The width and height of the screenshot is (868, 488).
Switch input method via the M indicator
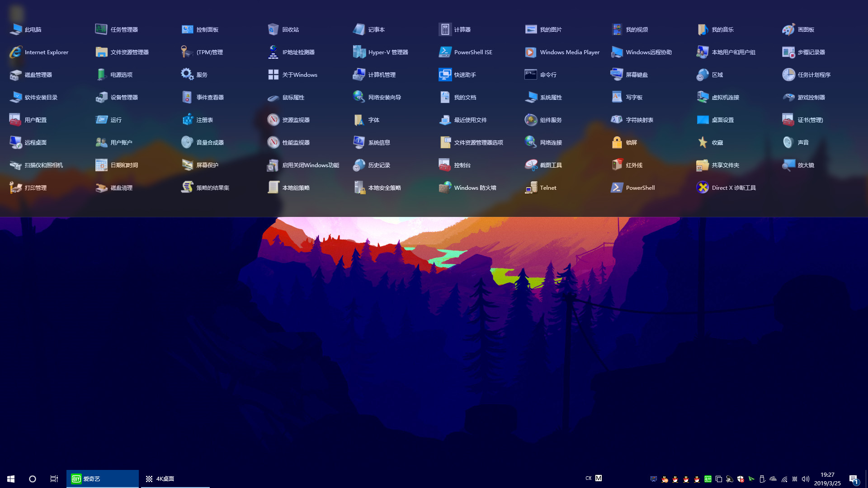pyautogui.click(x=599, y=478)
